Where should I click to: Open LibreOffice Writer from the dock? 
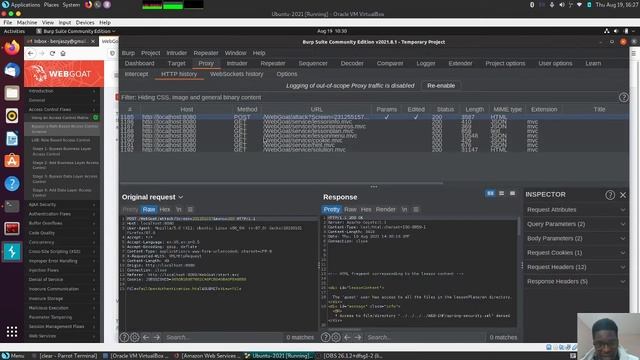coord(12,138)
